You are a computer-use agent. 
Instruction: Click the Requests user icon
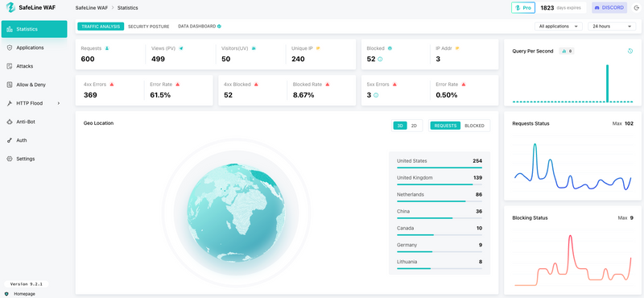point(107,48)
